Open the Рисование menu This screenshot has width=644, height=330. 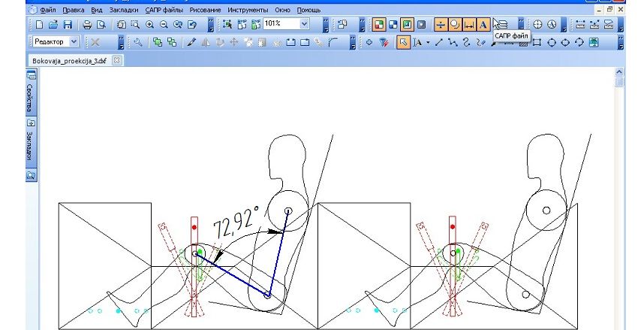[205, 11]
